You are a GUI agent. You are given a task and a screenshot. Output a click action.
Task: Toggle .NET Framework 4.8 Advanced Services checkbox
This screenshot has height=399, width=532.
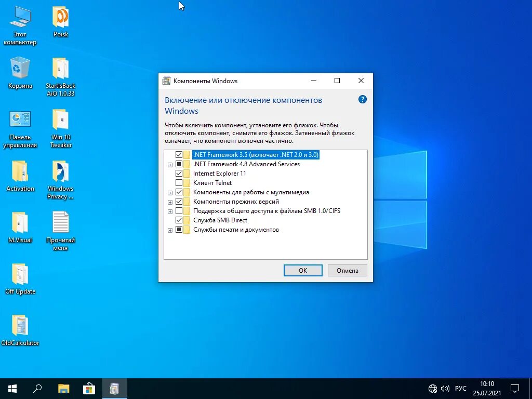tap(179, 164)
